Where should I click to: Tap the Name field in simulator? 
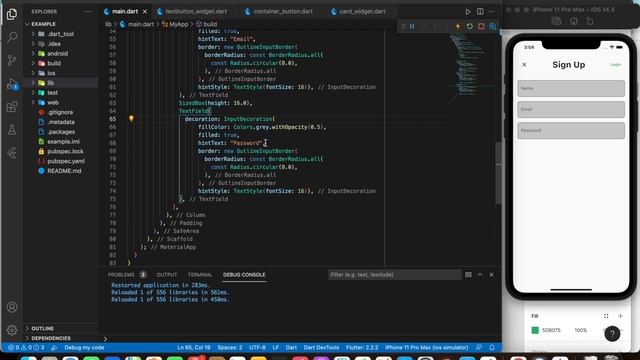(x=571, y=88)
